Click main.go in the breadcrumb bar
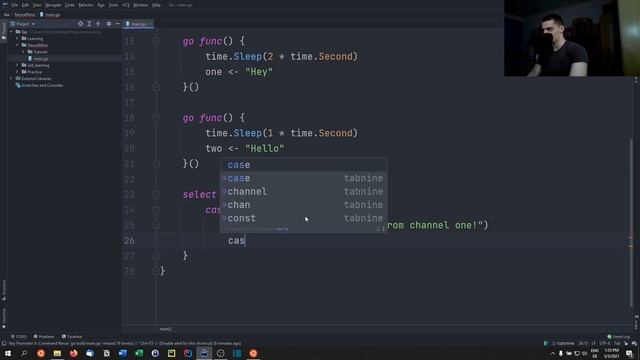Viewport: 640px width, 360px height. tap(50, 15)
